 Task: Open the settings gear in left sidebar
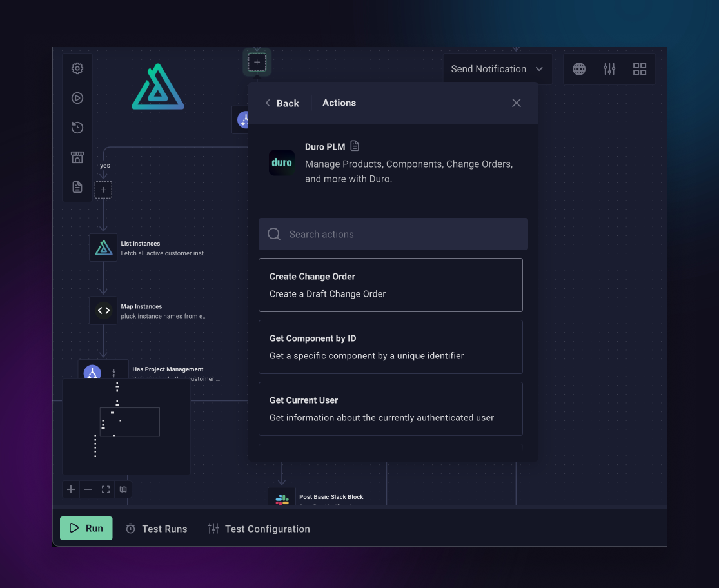pos(77,68)
